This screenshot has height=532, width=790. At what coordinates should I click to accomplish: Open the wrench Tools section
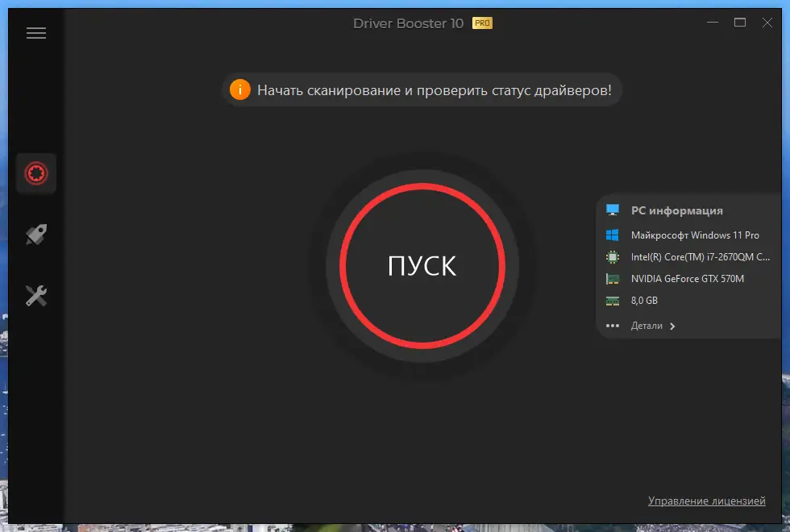click(36, 296)
